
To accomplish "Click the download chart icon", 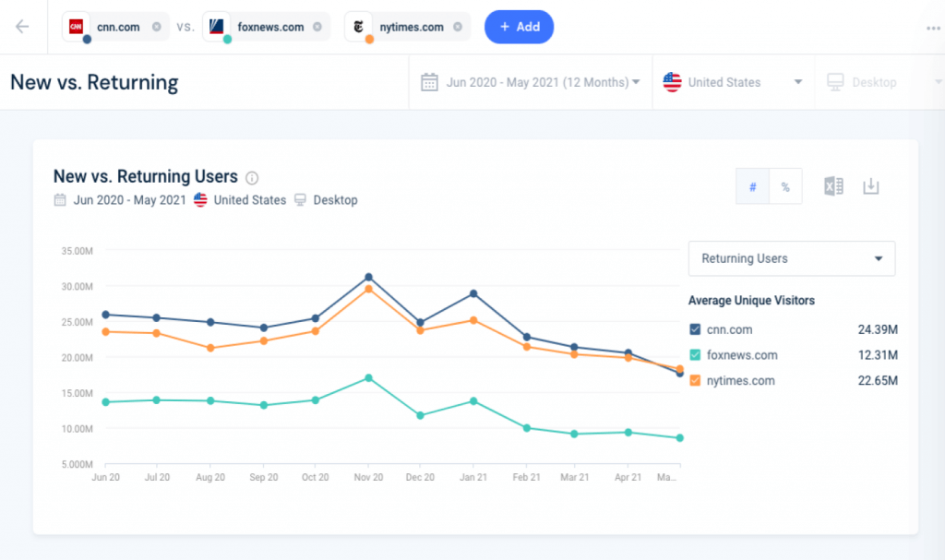I will (x=870, y=185).
